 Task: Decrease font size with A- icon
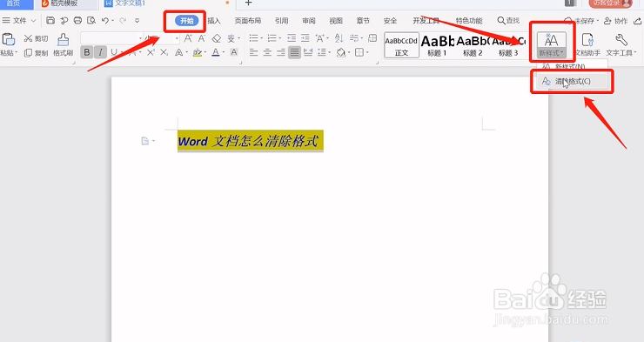pos(201,38)
